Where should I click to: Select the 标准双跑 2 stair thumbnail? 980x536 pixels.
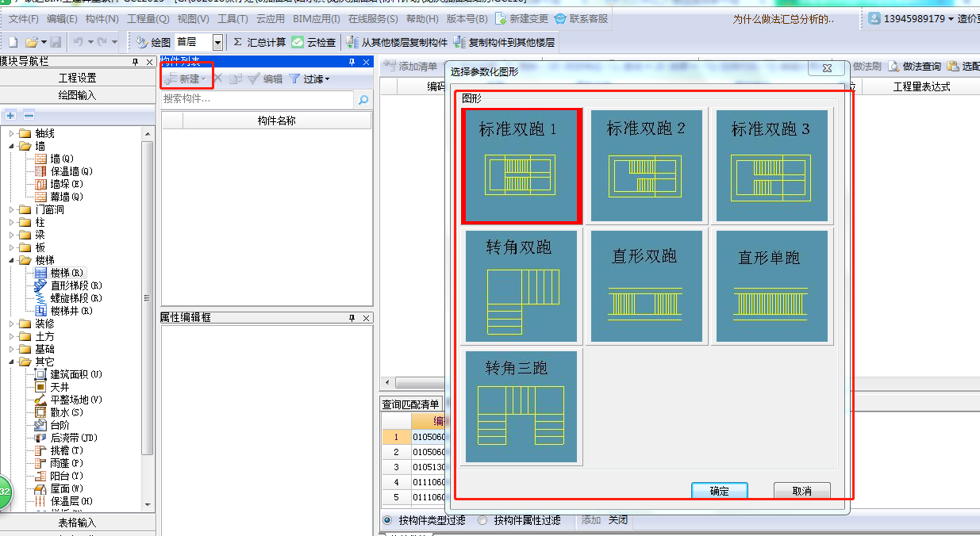645,166
